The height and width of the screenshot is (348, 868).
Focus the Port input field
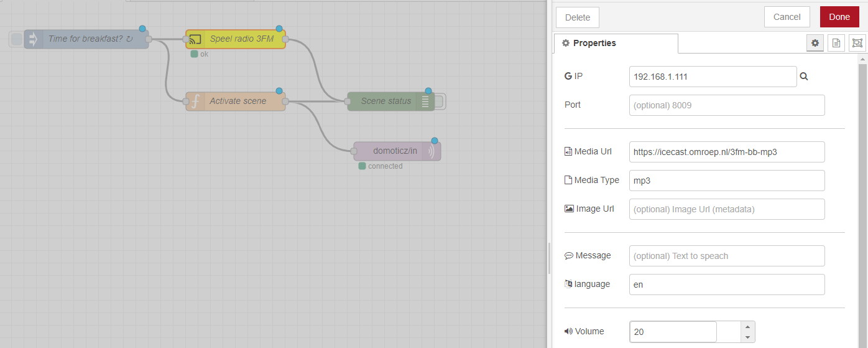(x=727, y=105)
